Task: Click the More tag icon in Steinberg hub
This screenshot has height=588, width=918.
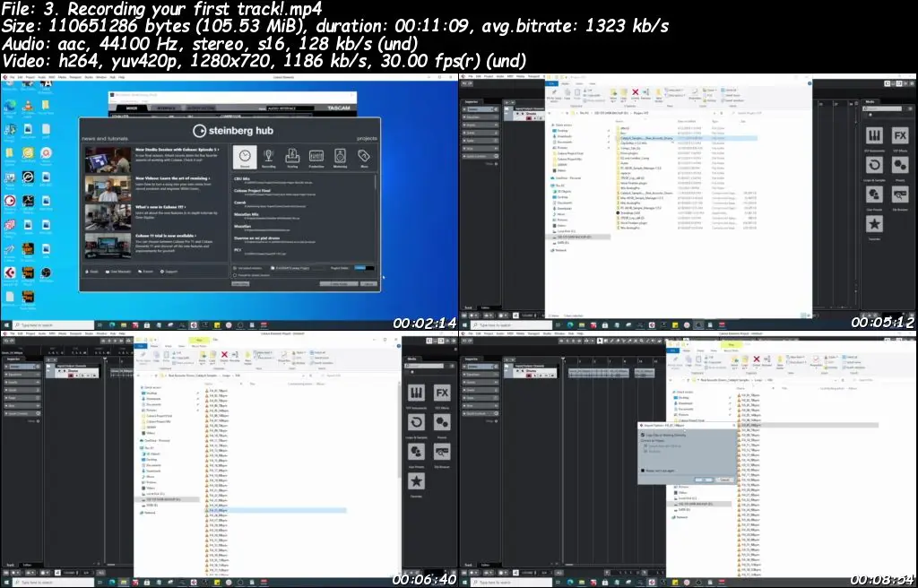Action: (x=364, y=157)
